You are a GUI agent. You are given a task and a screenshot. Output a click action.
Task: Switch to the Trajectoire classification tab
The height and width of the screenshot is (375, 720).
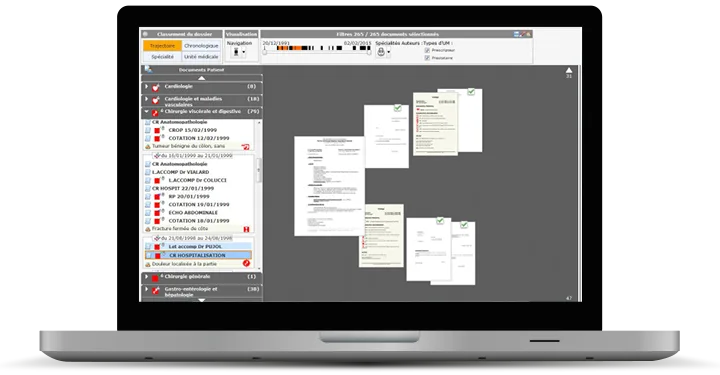[x=163, y=46]
